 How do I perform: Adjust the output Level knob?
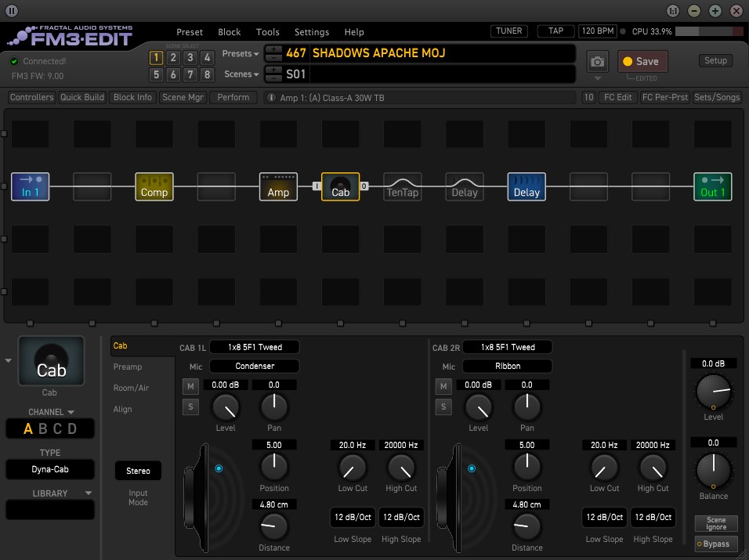713,391
